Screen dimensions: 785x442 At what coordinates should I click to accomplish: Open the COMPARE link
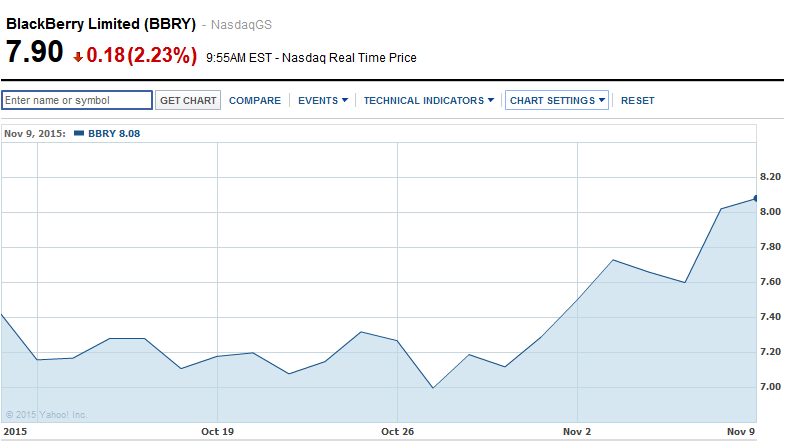pyautogui.click(x=255, y=101)
